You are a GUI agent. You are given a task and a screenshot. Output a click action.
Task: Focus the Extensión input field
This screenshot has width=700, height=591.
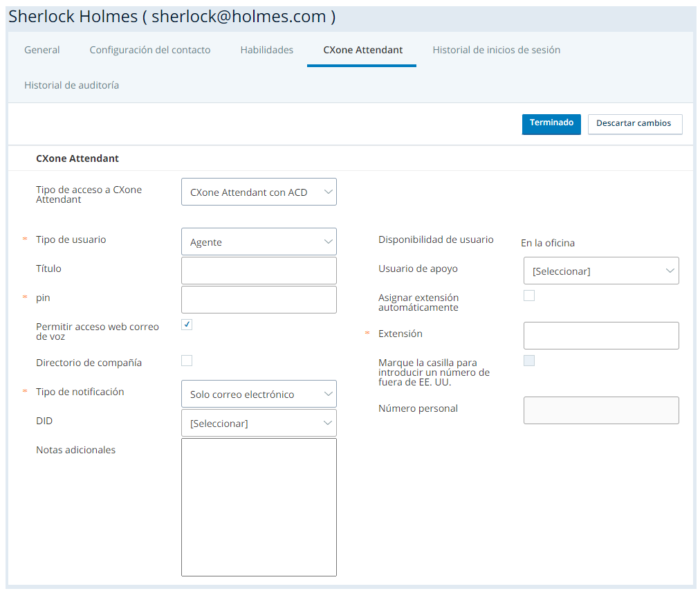pos(601,336)
